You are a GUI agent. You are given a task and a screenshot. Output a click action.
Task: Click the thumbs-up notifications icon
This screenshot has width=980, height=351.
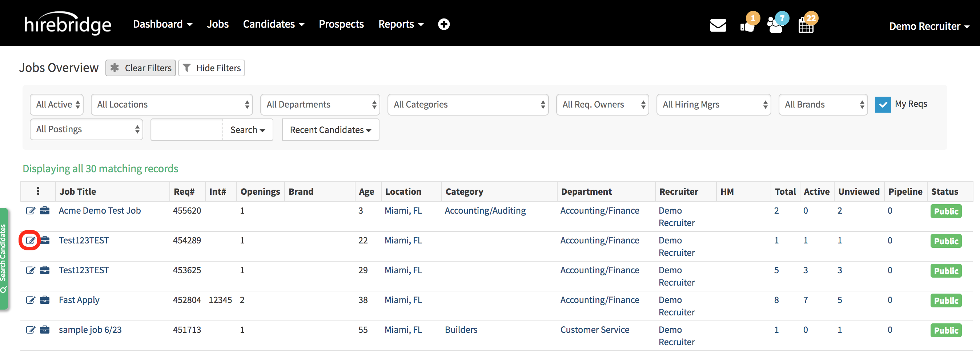747,25
